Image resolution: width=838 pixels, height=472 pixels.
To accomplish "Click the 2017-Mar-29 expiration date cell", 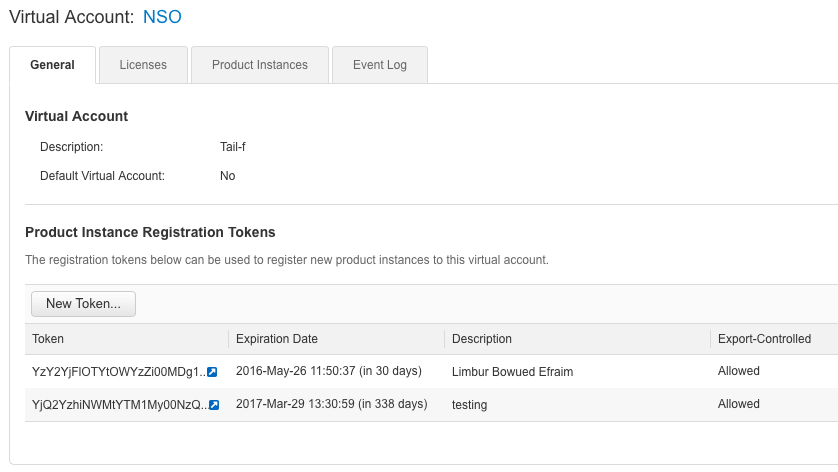I will (x=331, y=404).
